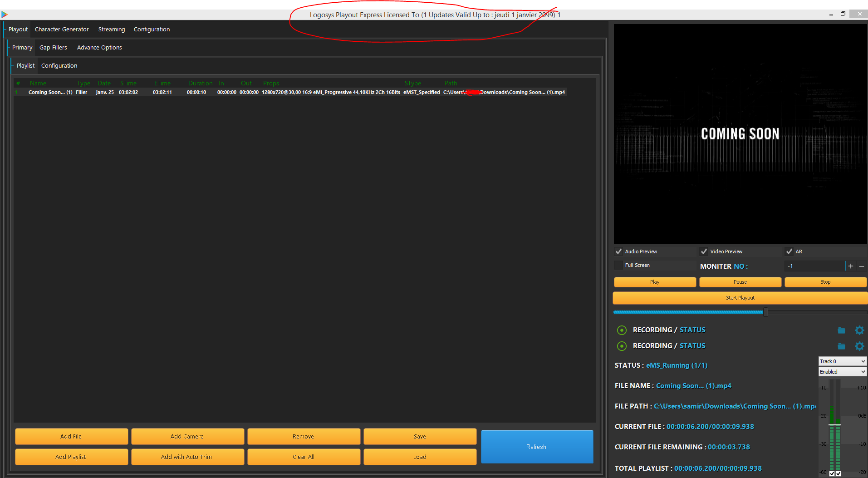The height and width of the screenshot is (478, 868).
Task: Toggle the Video Preview checkbox
Action: 704,251
